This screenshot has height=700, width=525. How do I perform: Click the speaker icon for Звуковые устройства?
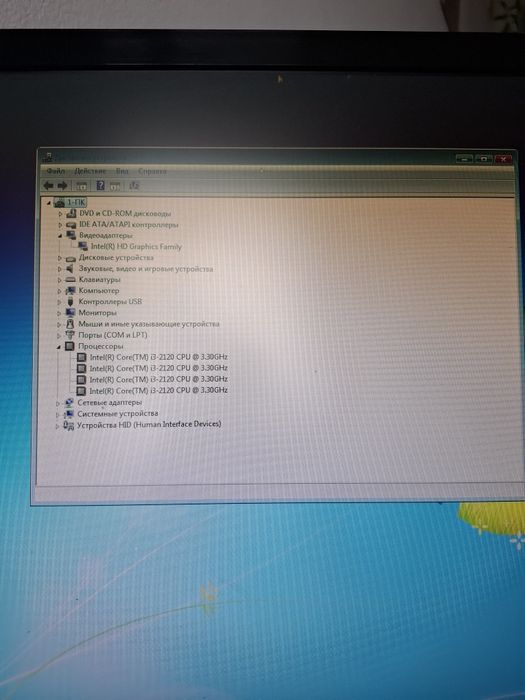70,269
